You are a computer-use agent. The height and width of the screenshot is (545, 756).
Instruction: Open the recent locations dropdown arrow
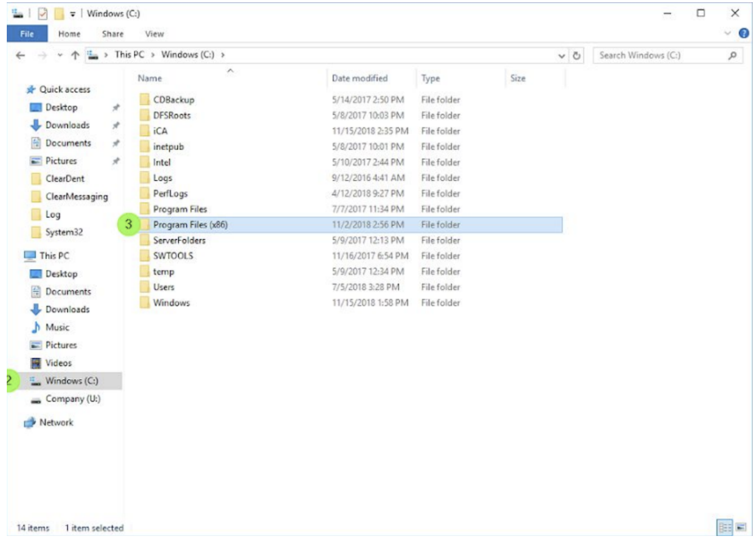[x=60, y=55]
